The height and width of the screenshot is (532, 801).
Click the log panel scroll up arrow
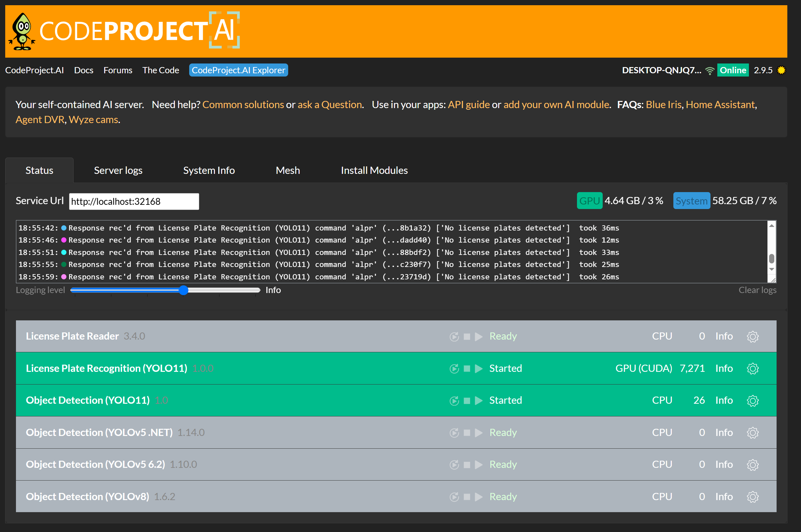(771, 226)
